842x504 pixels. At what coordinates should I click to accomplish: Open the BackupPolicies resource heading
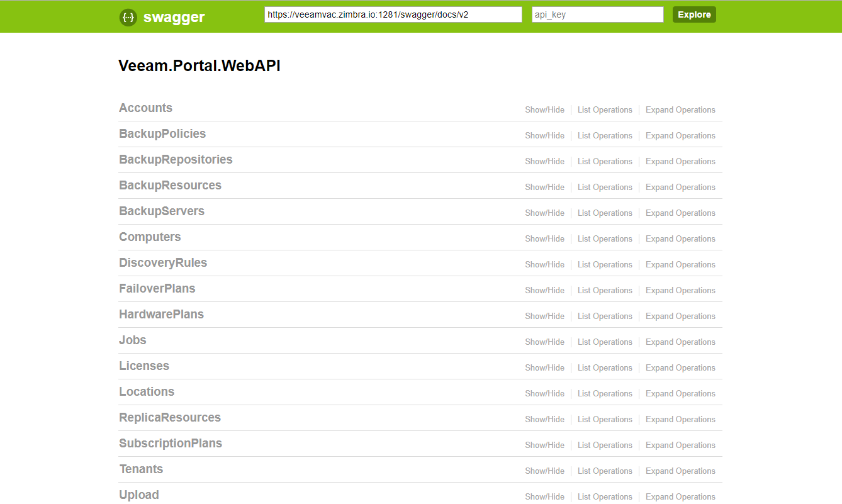(162, 134)
